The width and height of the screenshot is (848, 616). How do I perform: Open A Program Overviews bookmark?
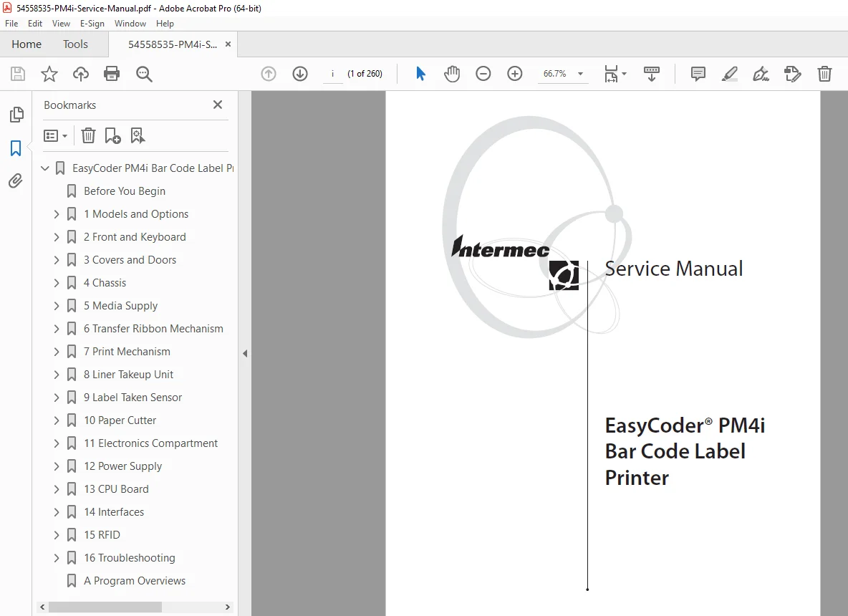[x=134, y=580]
